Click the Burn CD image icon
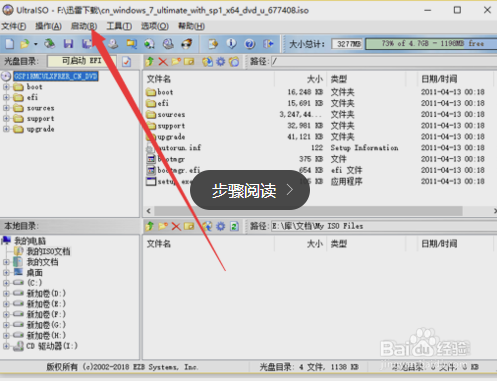The height and width of the screenshot is (382, 497). pyautogui.click(x=187, y=44)
